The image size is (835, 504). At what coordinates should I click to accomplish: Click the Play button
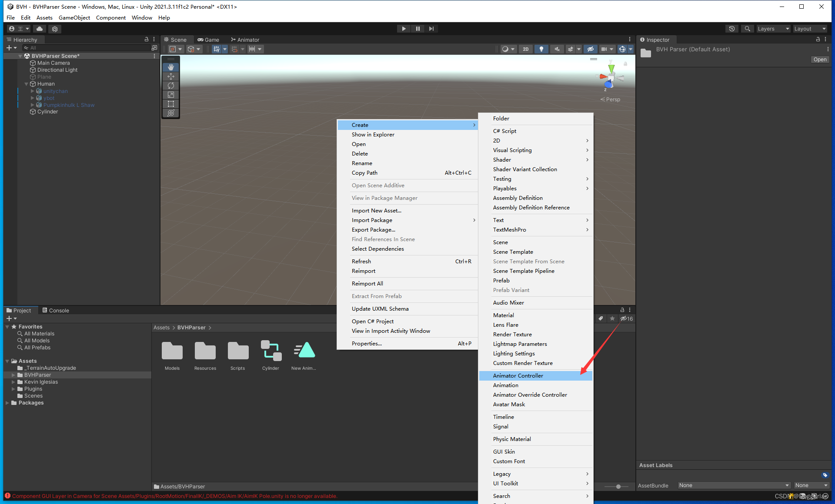tap(404, 29)
